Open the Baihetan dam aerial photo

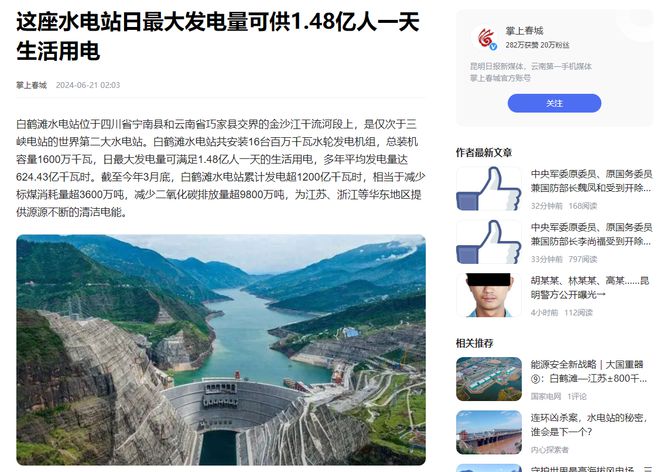pos(221,350)
